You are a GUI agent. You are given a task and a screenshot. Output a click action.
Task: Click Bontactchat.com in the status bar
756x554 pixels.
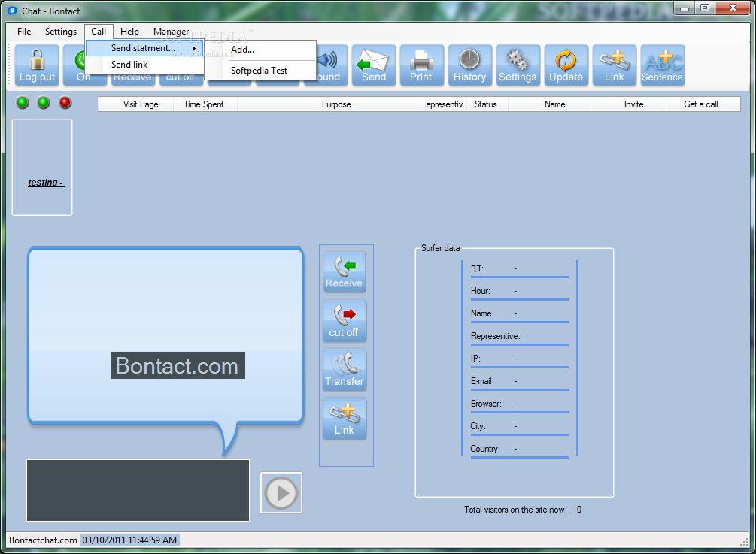43,540
